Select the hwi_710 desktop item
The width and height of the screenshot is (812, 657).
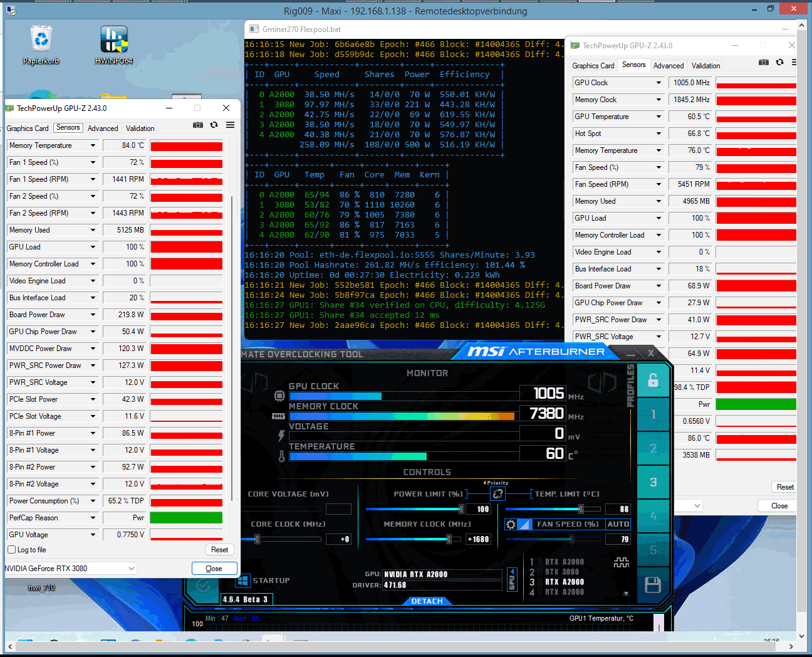(41, 587)
